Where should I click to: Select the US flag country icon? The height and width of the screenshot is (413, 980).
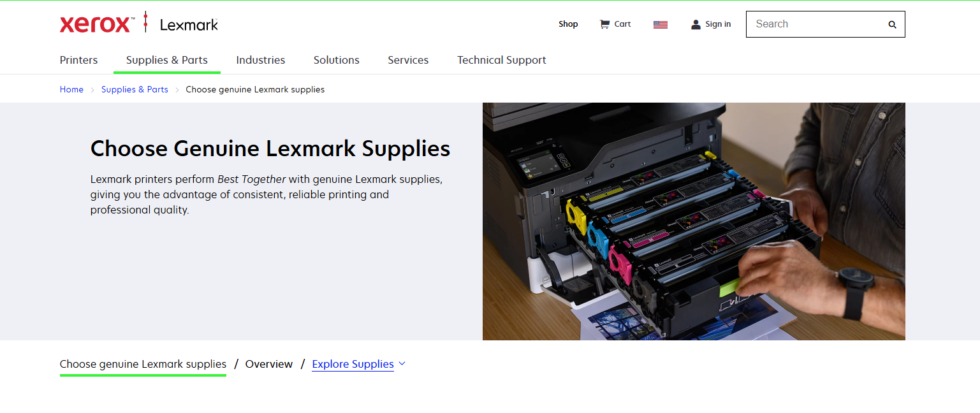(661, 25)
